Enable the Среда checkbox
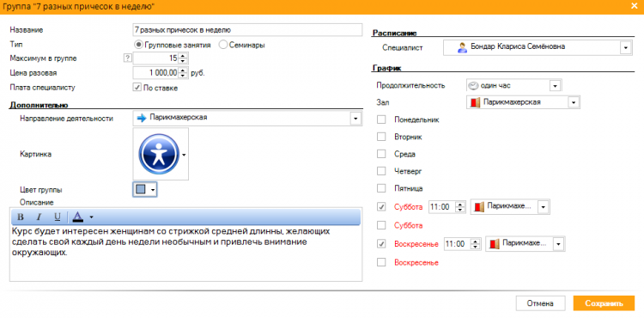This screenshot has height=318, width=644. (381, 154)
